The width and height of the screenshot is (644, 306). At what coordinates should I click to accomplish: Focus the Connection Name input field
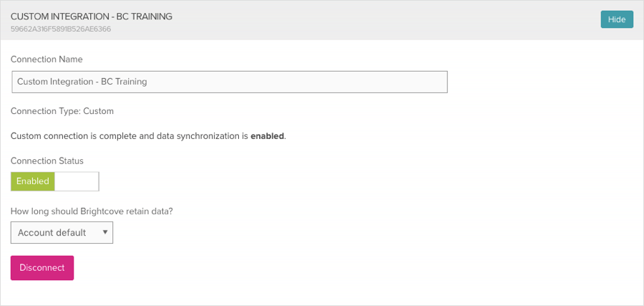(229, 82)
